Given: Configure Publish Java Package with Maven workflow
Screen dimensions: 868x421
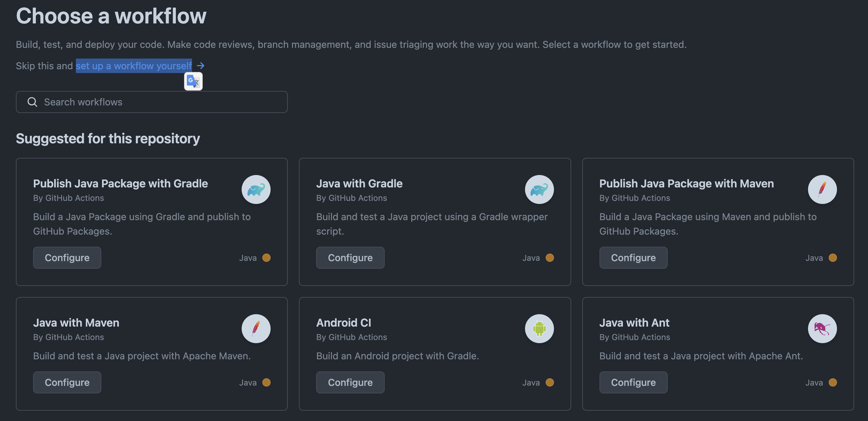Looking at the screenshot, I should tap(633, 258).
